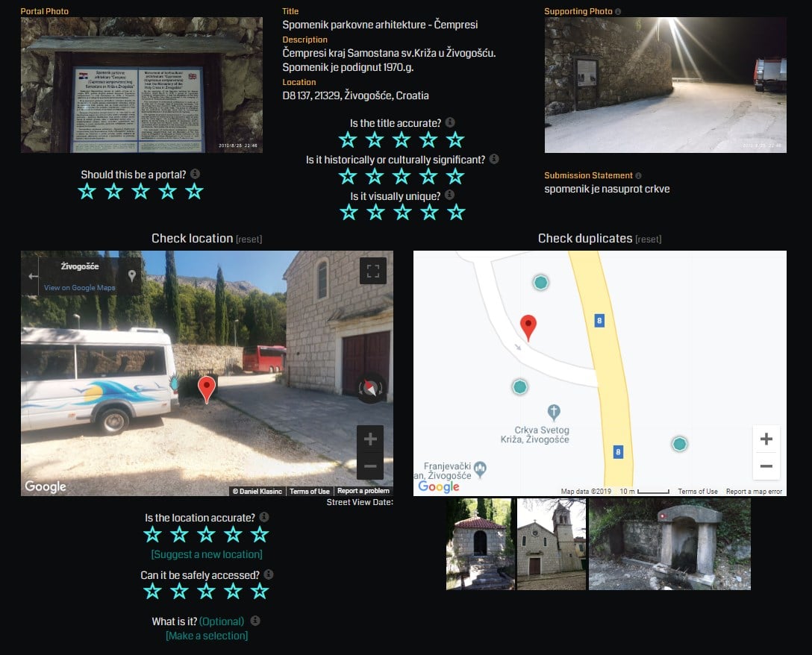Rate "Should this be a portal?" one star
812x655 pixels.
(87, 192)
